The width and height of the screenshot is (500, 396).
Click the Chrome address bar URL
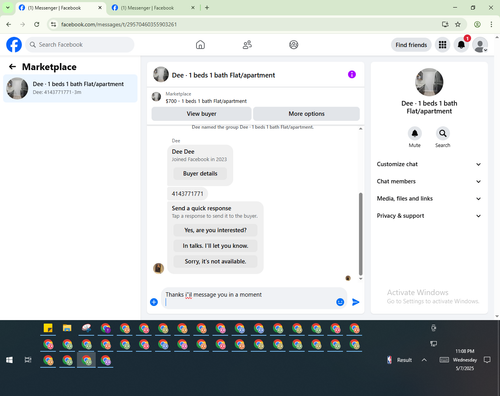click(119, 24)
